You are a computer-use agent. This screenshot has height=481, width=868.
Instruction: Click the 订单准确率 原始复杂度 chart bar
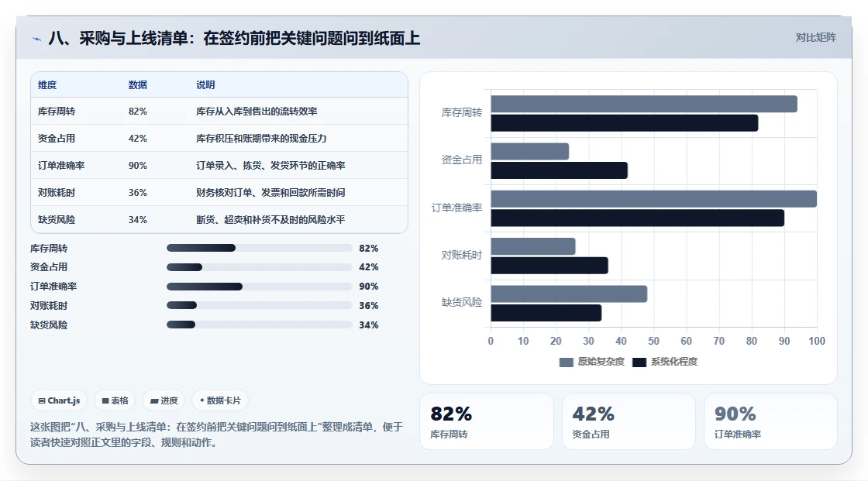pos(654,199)
